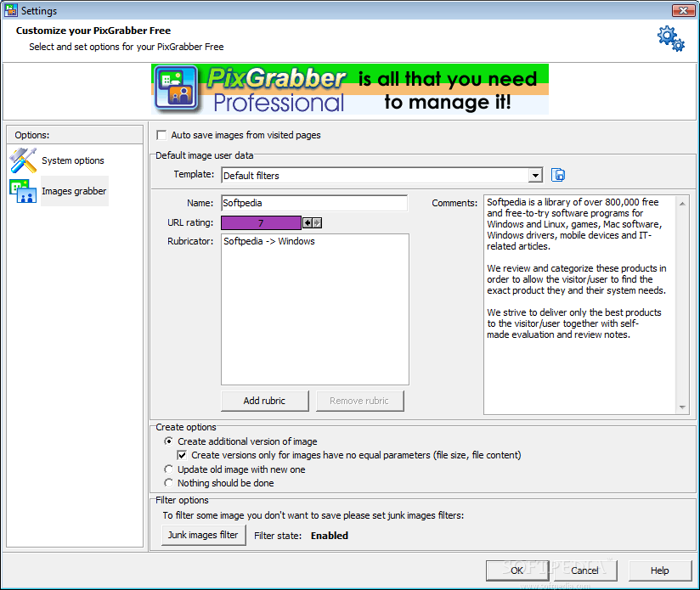Click Comments scrollbar down arrow
700x590 pixels.
(682, 407)
